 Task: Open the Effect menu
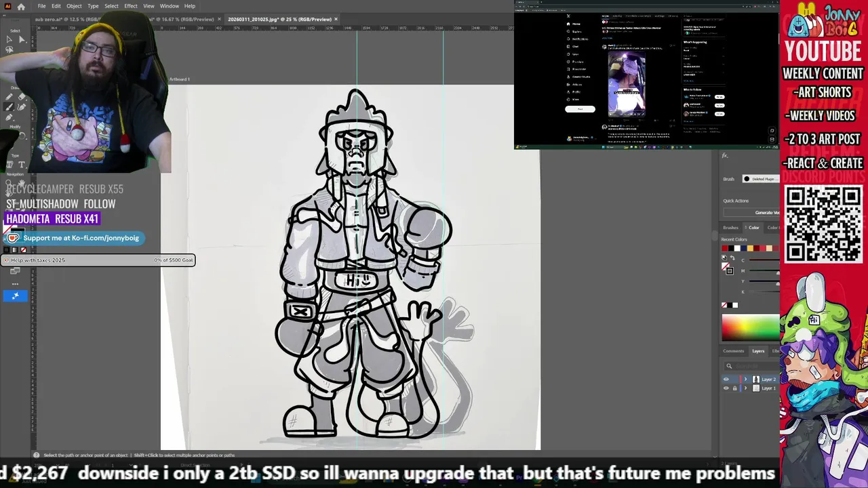131,6
